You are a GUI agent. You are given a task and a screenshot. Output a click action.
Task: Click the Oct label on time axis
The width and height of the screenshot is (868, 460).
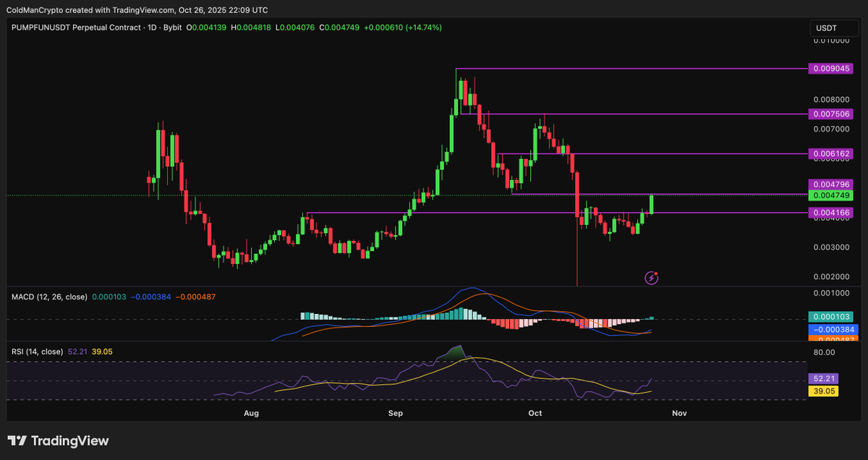(x=535, y=413)
